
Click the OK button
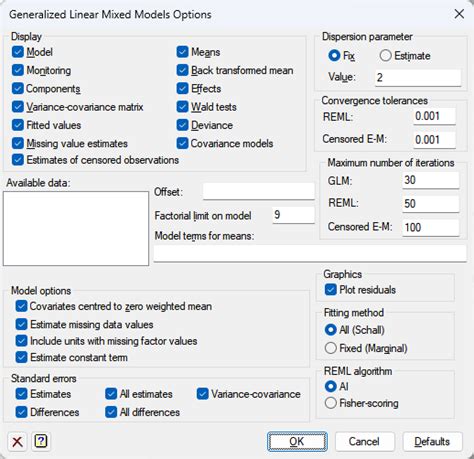click(297, 442)
